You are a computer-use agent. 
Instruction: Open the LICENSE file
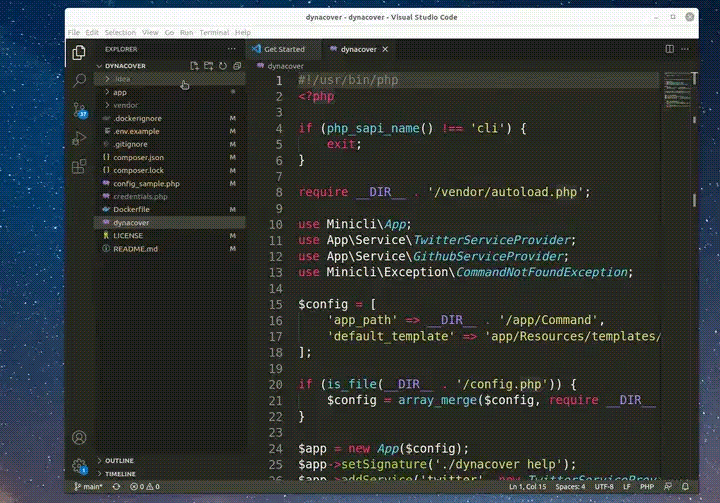(170, 236)
